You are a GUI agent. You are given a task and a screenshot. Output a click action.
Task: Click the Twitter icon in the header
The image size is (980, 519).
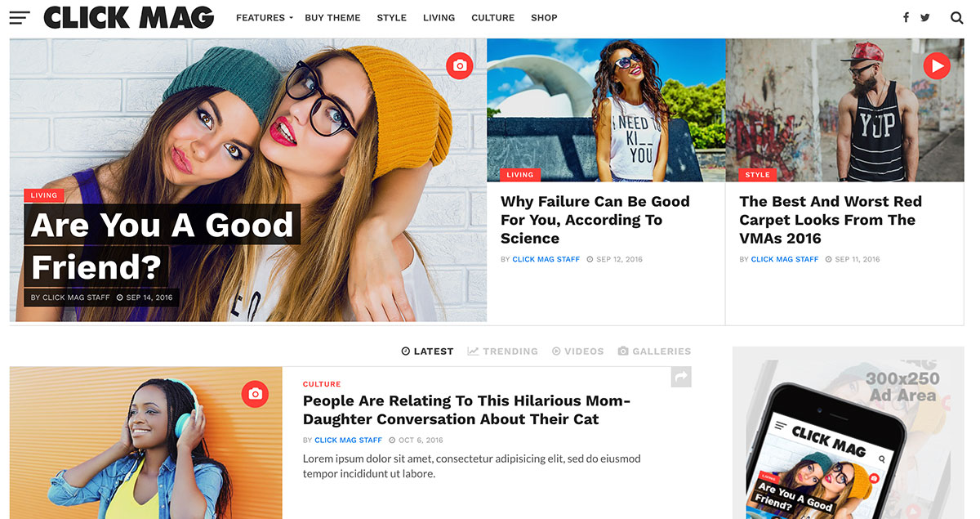pos(924,16)
